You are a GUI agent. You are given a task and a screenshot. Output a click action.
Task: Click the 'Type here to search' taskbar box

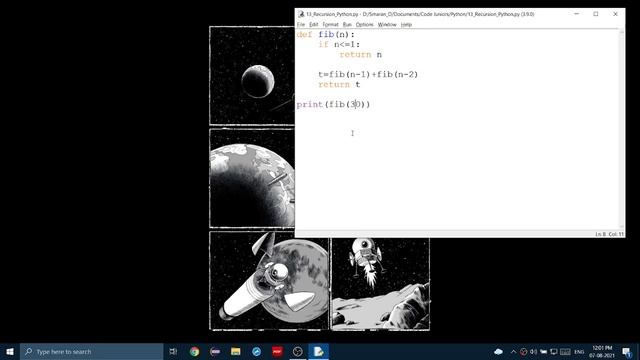(92, 351)
